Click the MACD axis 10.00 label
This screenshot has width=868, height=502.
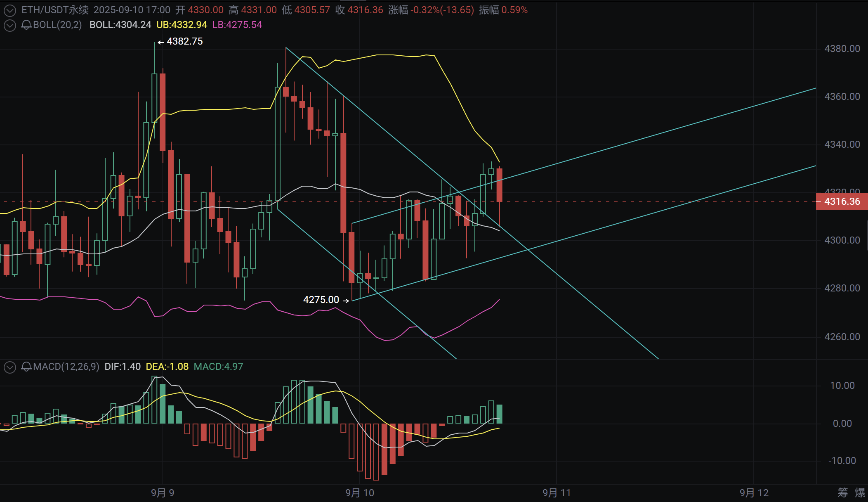(842, 386)
